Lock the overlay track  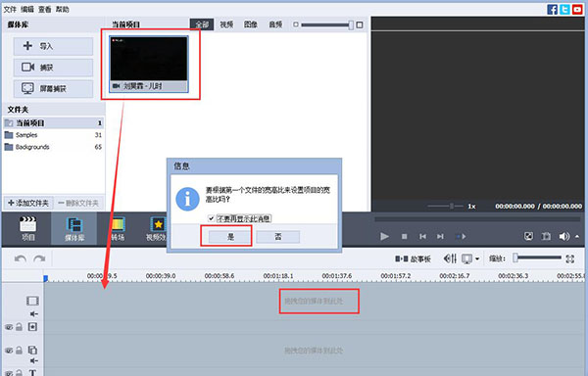point(19,351)
